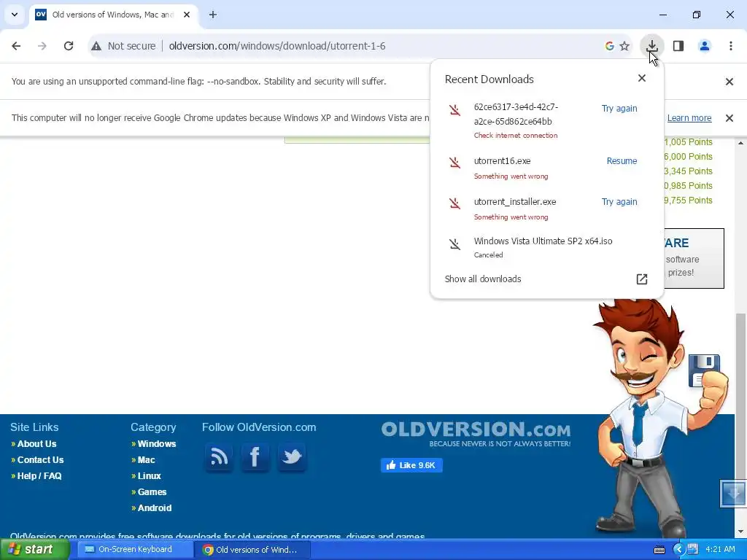747x560 pixels.
Task: Open the Not secure site info
Action: click(x=124, y=46)
